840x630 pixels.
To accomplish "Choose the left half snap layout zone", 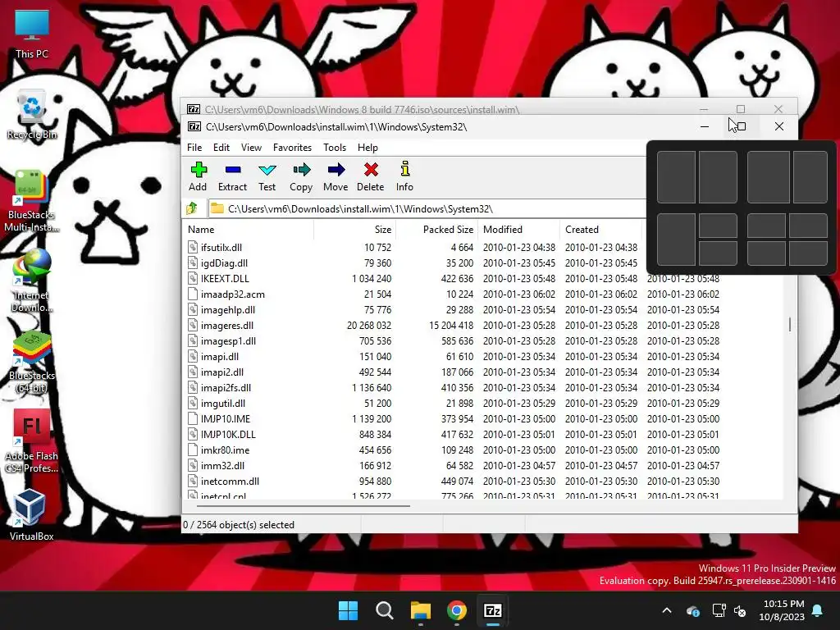I will coord(676,177).
